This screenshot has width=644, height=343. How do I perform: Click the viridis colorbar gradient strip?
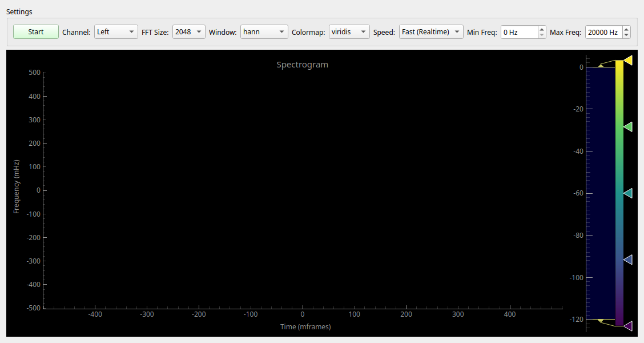pyautogui.click(x=618, y=189)
